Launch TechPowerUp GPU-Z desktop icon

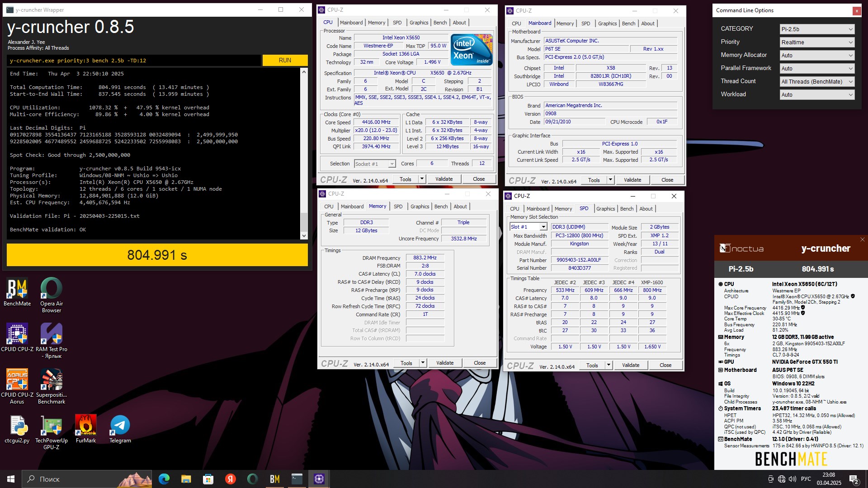52,432
